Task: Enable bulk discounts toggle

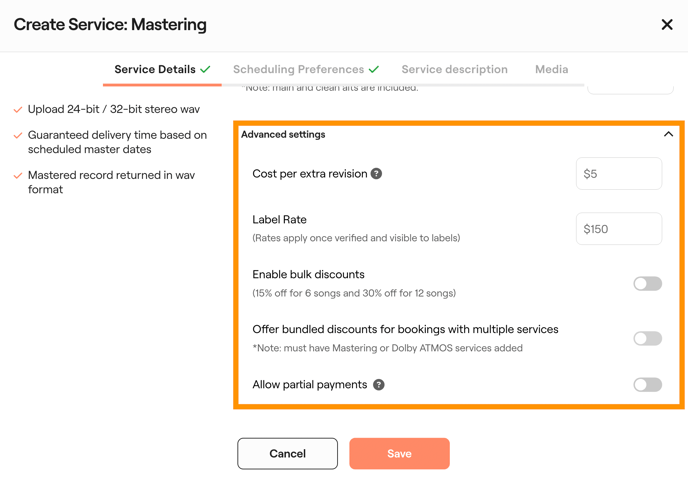Action: pos(647,284)
